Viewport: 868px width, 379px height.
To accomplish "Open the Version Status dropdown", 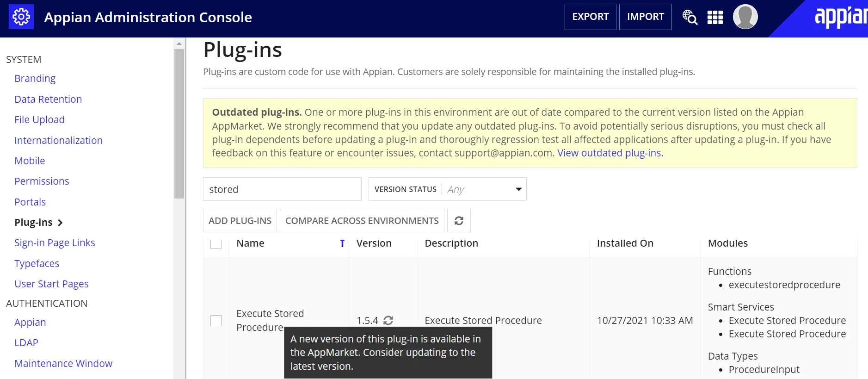I will pyautogui.click(x=447, y=189).
